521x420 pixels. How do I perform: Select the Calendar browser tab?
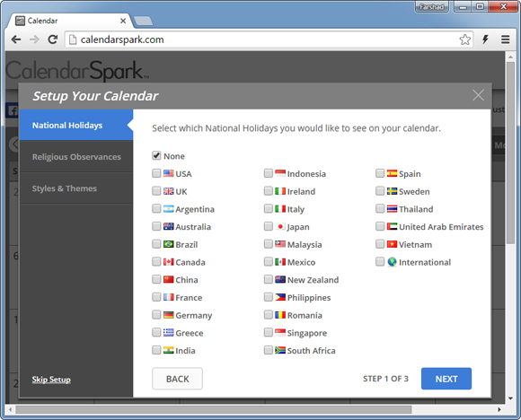pyautogui.click(x=70, y=21)
